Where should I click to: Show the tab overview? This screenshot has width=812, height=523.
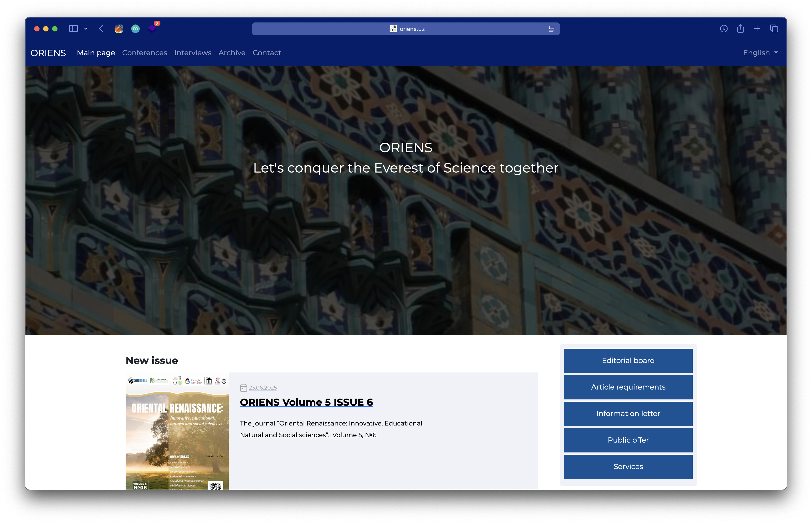click(x=774, y=29)
